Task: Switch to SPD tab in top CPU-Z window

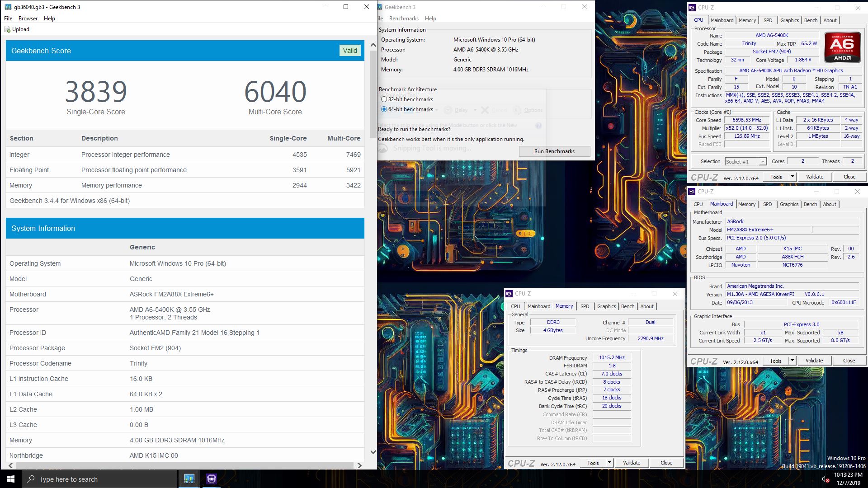Action: click(x=768, y=20)
